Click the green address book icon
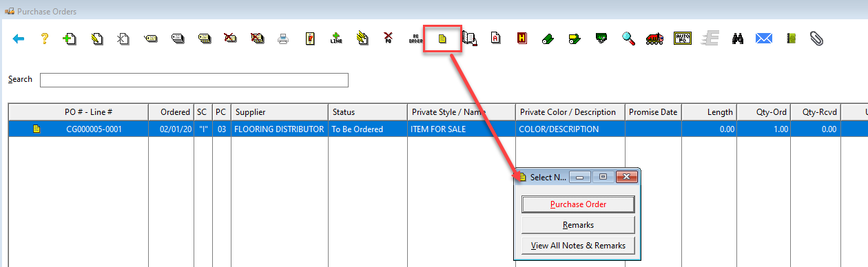The image size is (868, 267). pos(791,39)
